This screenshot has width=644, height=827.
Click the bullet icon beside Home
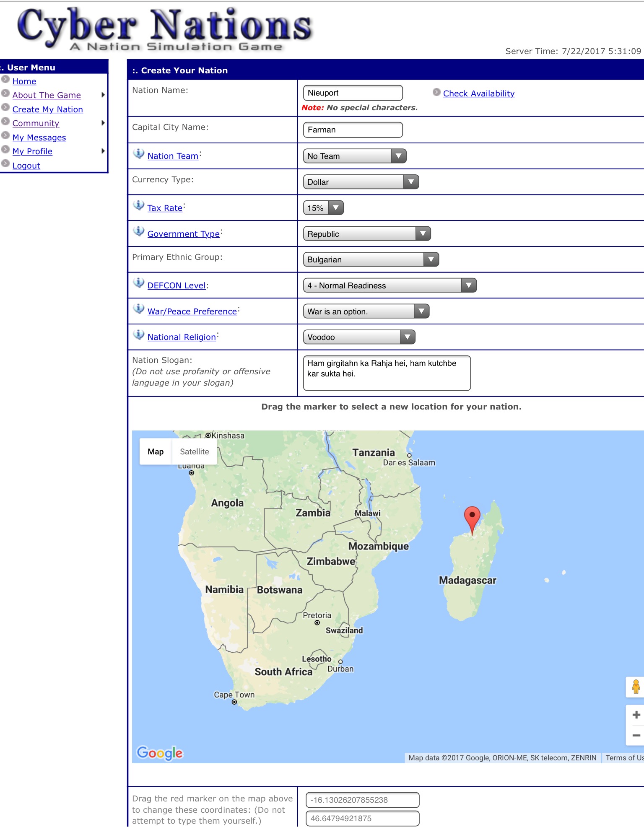(5, 79)
